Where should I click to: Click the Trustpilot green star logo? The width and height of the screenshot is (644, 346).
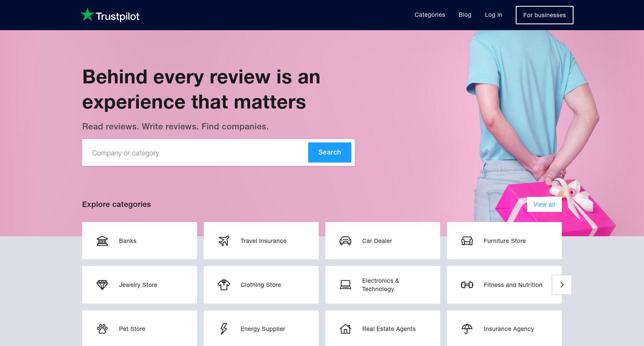click(87, 15)
